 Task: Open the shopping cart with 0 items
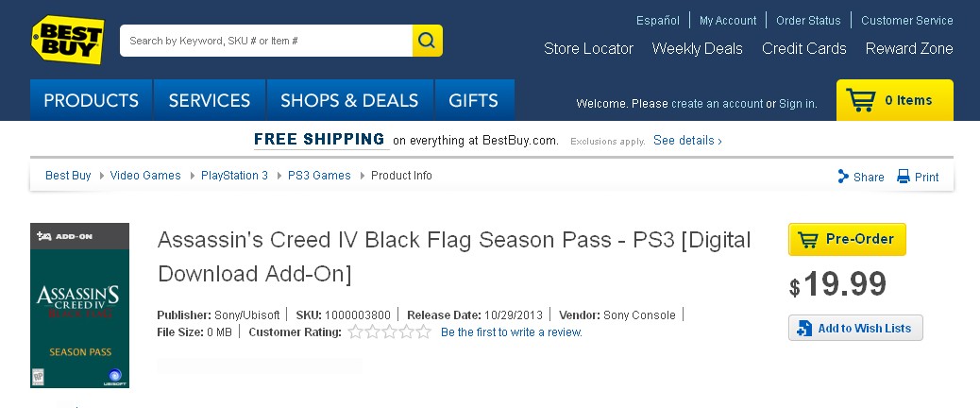(x=894, y=100)
